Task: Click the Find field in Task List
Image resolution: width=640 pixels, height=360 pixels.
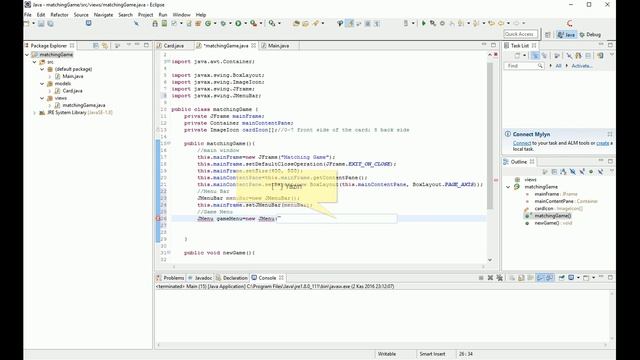Action: coord(524,66)
